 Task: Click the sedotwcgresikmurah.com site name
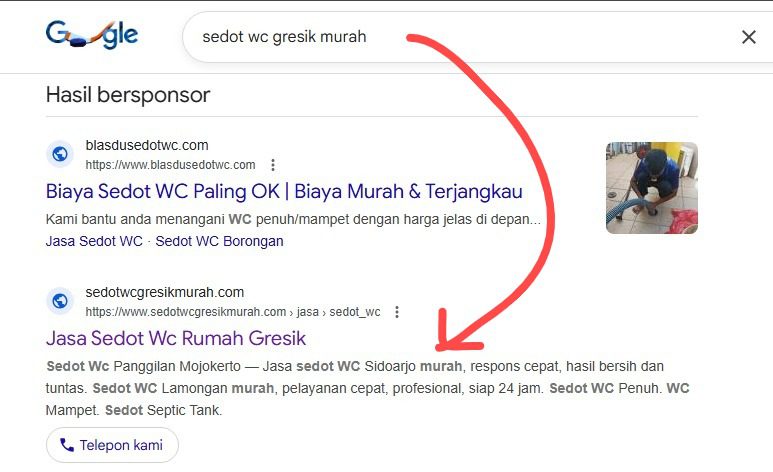click(x=165, y=292)
